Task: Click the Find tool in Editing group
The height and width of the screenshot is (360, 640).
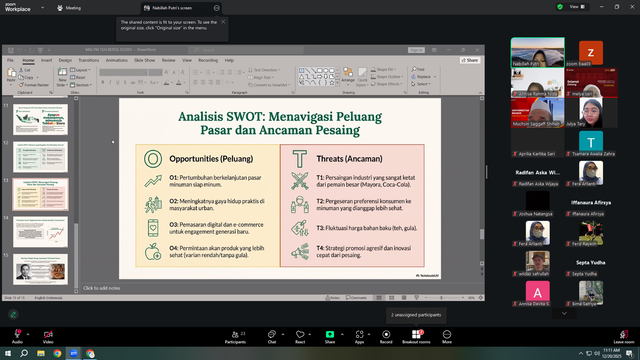Action: [x=418, y=69]
